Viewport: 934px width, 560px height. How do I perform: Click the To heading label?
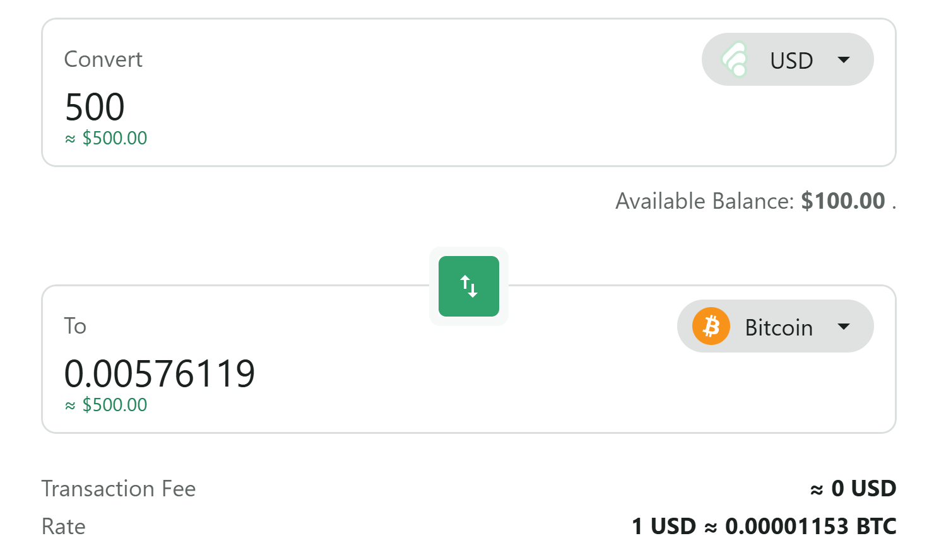(x=75, y=326)
